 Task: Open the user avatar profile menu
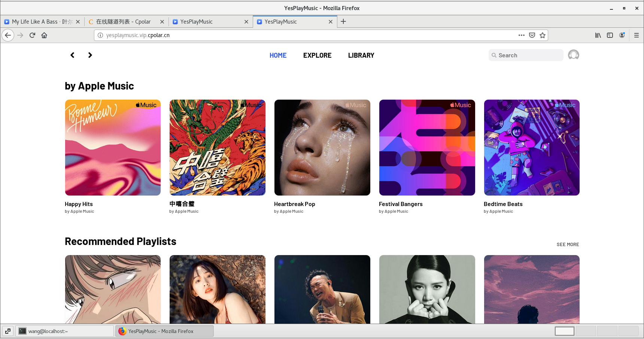pos(573,55)
